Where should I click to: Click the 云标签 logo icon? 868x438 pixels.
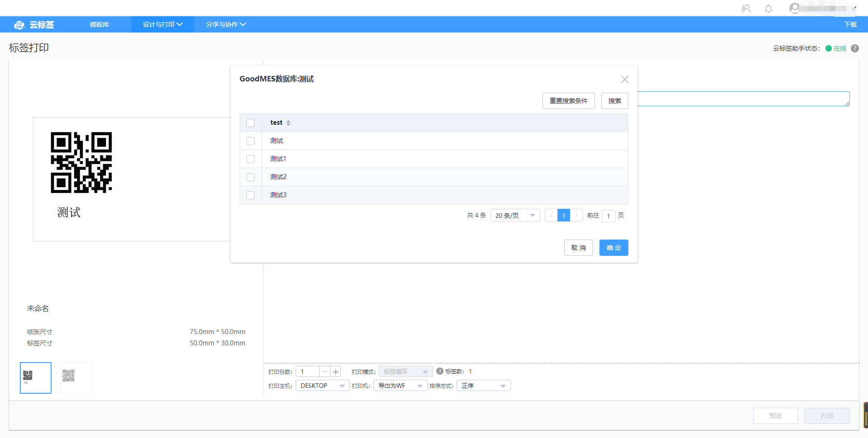[19, 25]
